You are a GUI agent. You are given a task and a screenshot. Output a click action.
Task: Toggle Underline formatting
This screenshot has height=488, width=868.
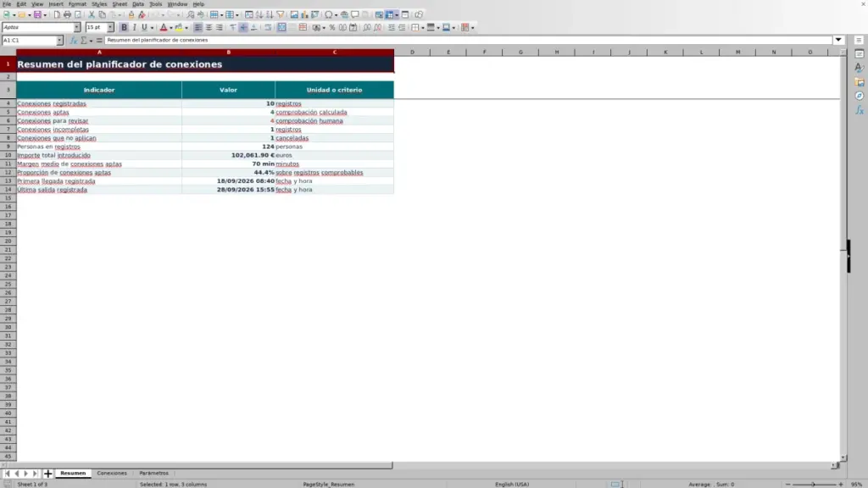coord(144,27)
